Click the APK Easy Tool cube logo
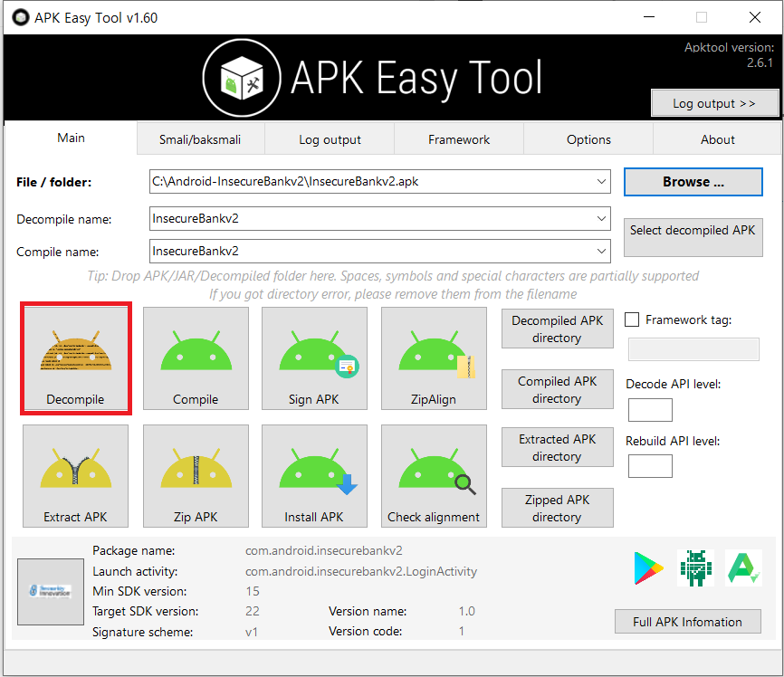Image resolution: width=784 pixels, height=677 pixels. [242, 78]
